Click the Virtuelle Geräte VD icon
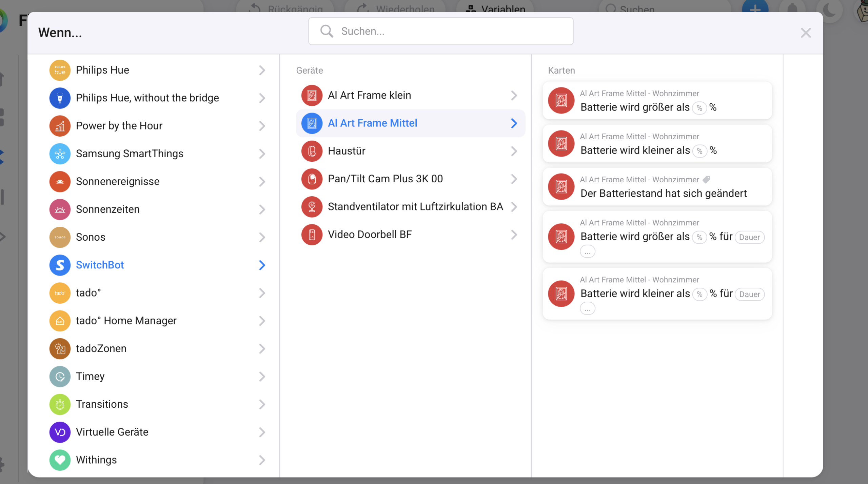This screenshot has height=484, width=868. (60, 432)
